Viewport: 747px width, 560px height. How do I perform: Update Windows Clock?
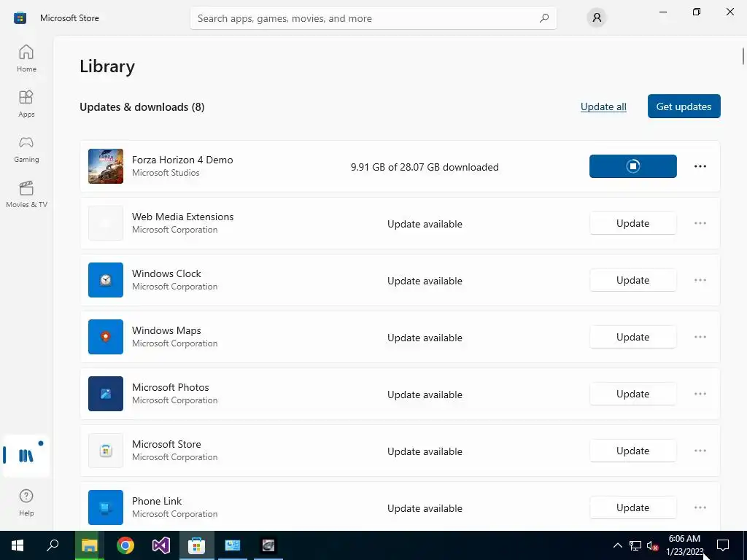(x=632, y=280)
